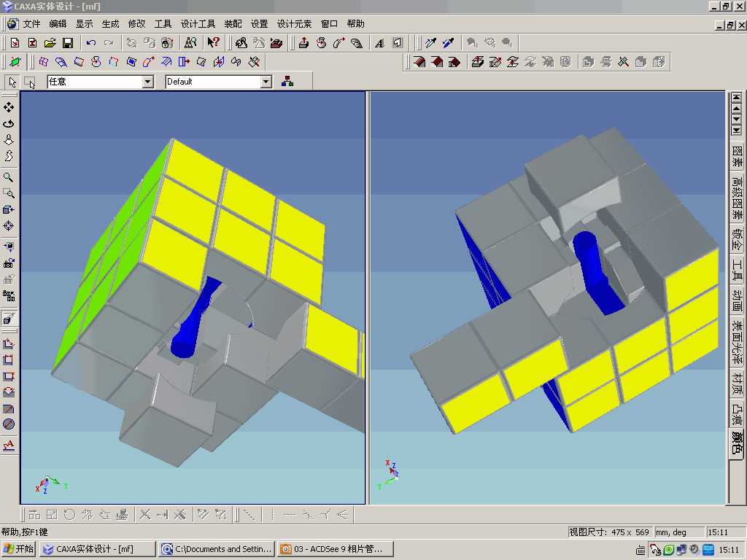Viewport: 747px width, 560px height.
Task: Click the hierarchy tree icon beside Default dropdown
Action: (287, 82)
